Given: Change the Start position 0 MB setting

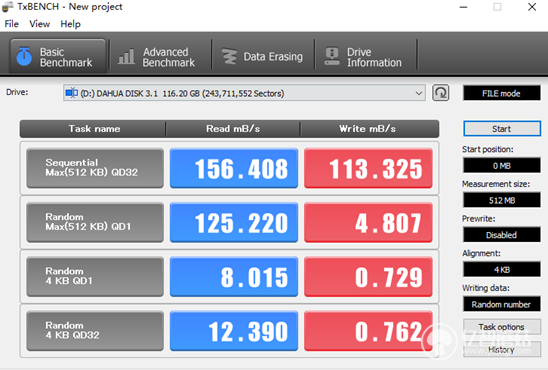Looking at the screenshot, I should (x=502, y=166).
